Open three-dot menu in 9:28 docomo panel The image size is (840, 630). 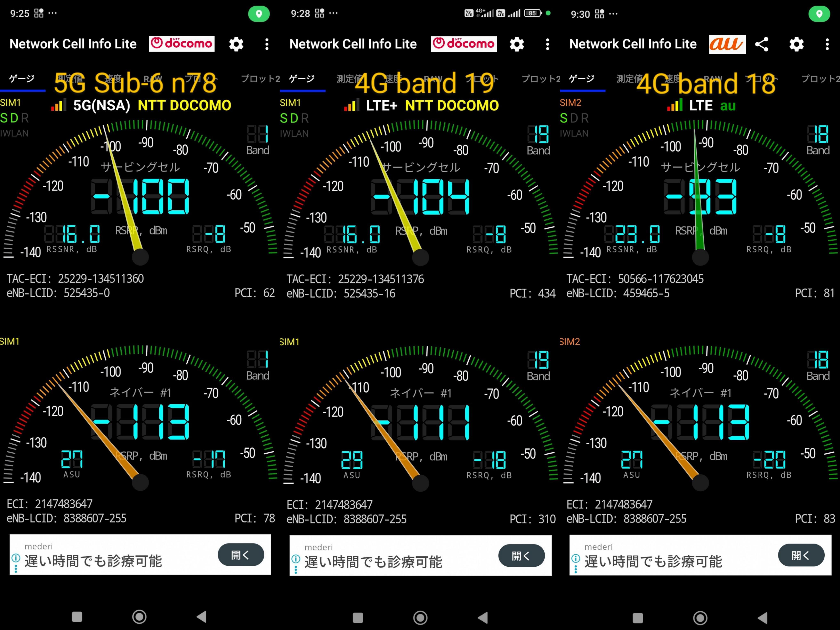(547, 45)
